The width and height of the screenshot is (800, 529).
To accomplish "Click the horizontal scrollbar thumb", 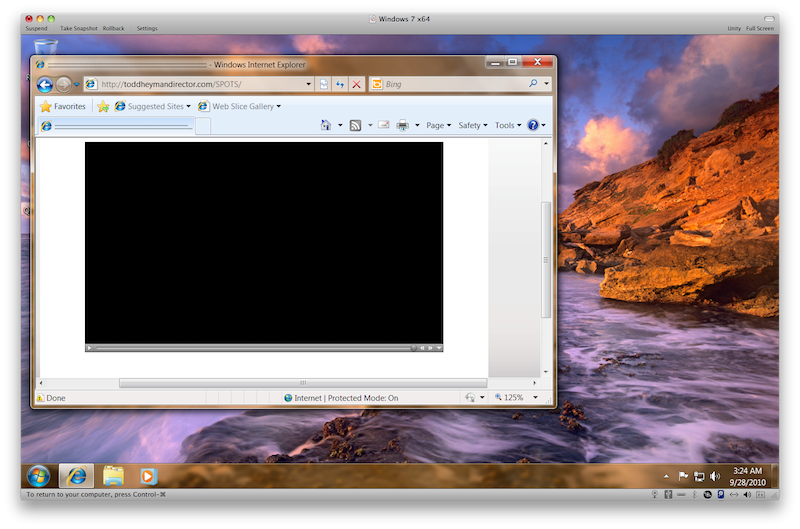I will pos(303,383).
